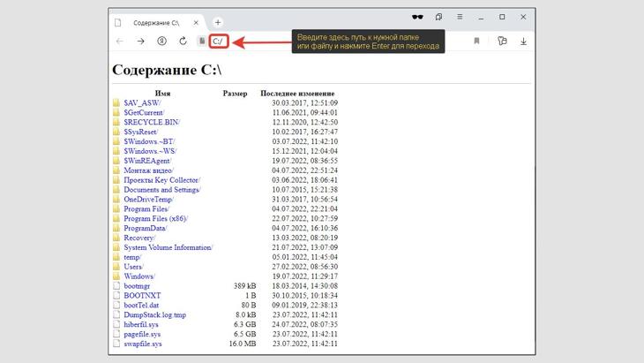Click the folder icon beside temp
The image size is (644, 363).
click(116, 257)
